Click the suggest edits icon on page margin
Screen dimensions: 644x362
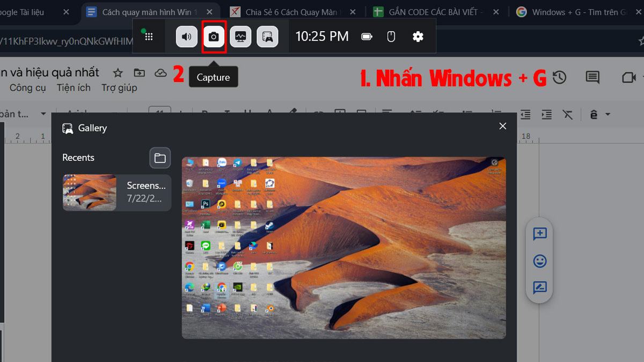point(540,287)
